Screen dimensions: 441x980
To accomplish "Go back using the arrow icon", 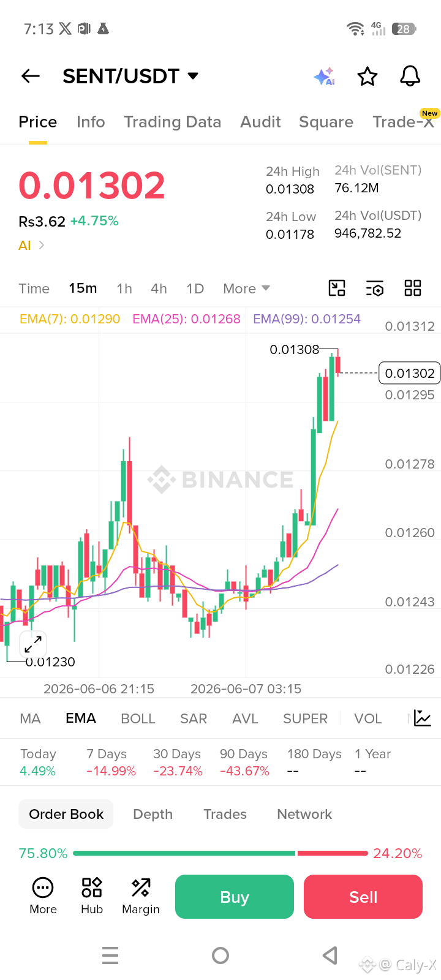I will (x=31, y=76).
